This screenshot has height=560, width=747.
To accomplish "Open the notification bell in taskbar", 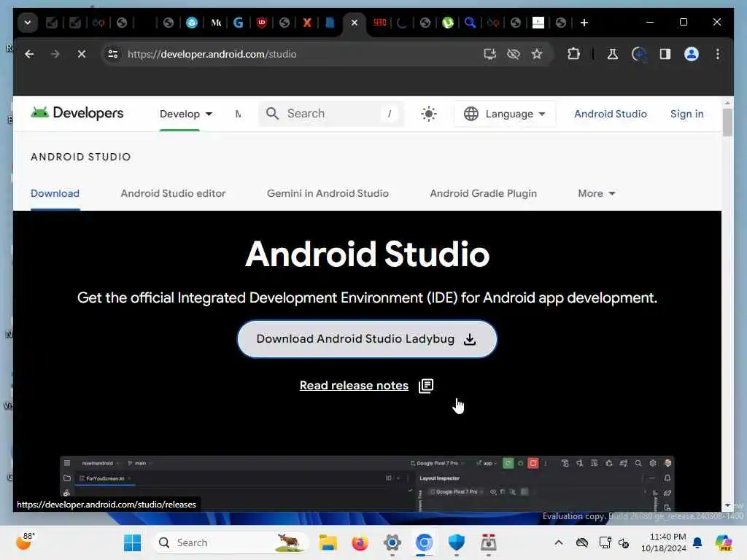I will tap(697, 542).
